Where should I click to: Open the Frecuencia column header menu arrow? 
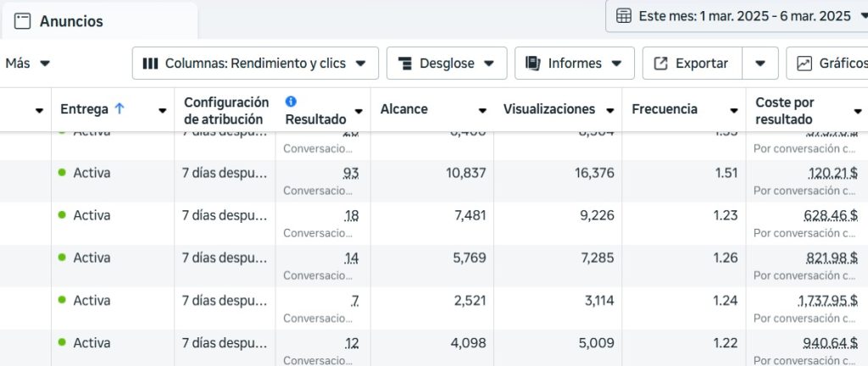coord(733,110)
